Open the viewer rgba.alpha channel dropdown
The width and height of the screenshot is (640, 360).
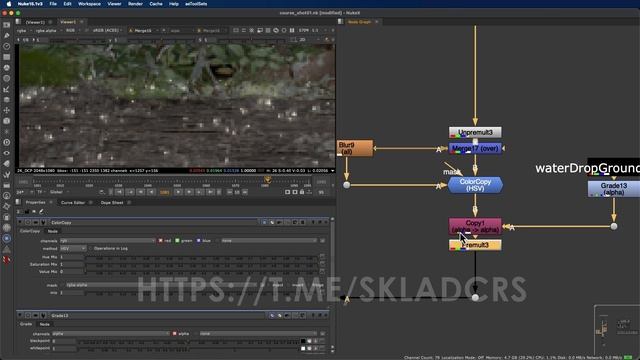pos(48,31)
